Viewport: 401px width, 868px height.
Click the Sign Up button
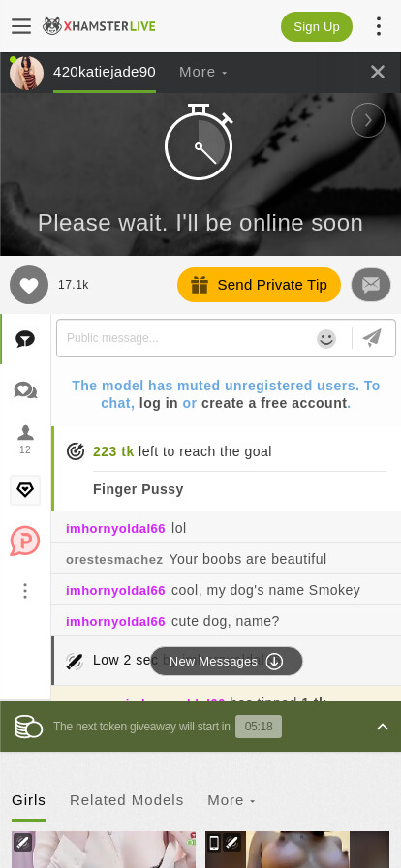coord(317,26)
